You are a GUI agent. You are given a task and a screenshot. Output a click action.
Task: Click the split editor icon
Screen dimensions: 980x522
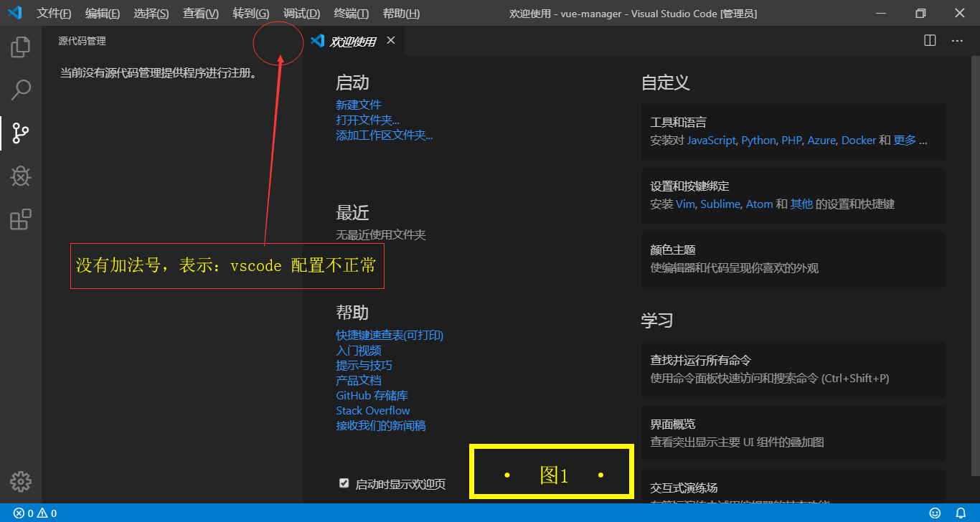tap(930, 41)
